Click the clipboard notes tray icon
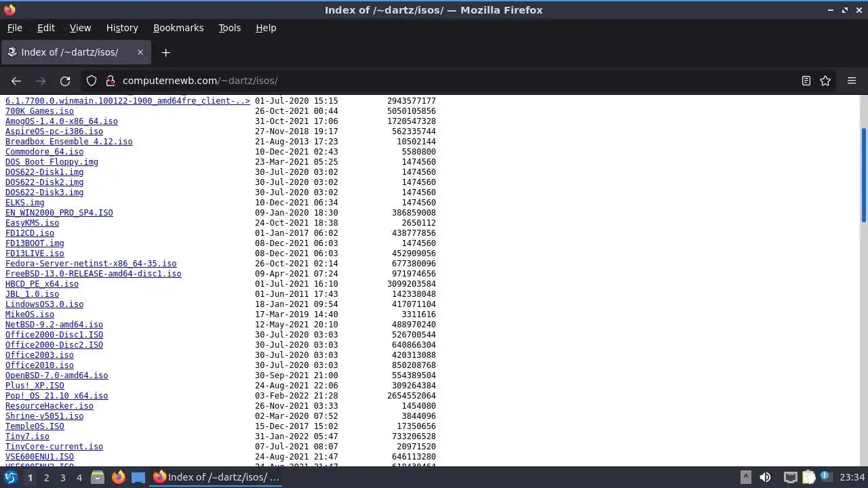Image resolution: width=868 pixels, height=488 pixels. point(808,477)
